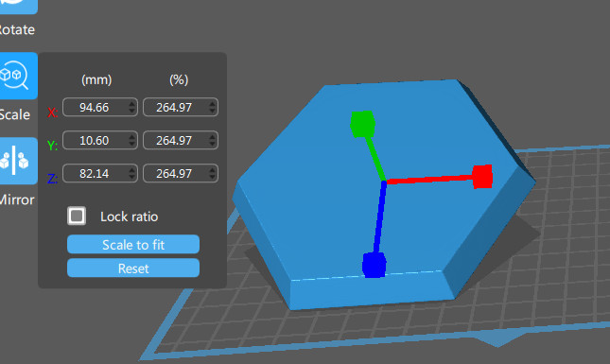Click the (mm) column header
Image resolution: width=610 pixels, height=364 pixels.
click(96, 79)
